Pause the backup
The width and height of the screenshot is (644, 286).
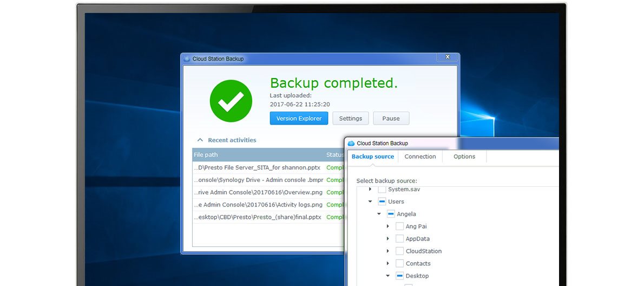391,118
